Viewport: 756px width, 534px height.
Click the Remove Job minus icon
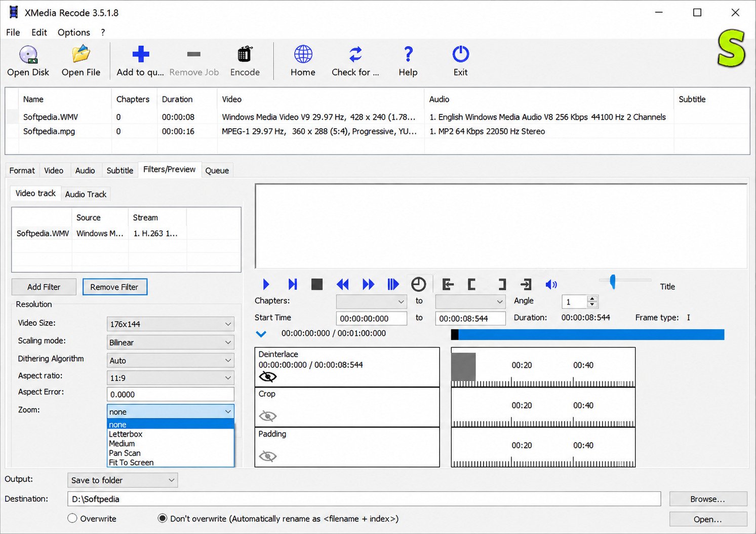coord(194,54)
